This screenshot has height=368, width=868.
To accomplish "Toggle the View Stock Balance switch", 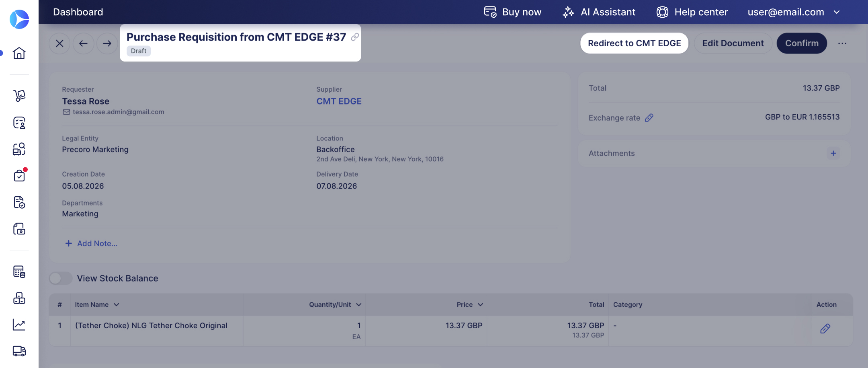I will coord(61,278).
